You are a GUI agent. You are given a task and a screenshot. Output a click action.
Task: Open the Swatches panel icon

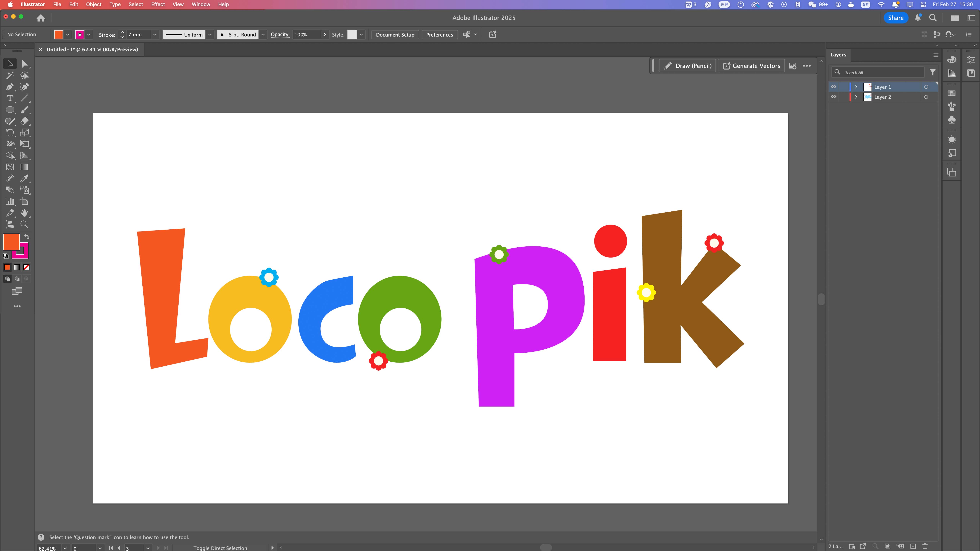pyautogui.click(x=951, y=93)
